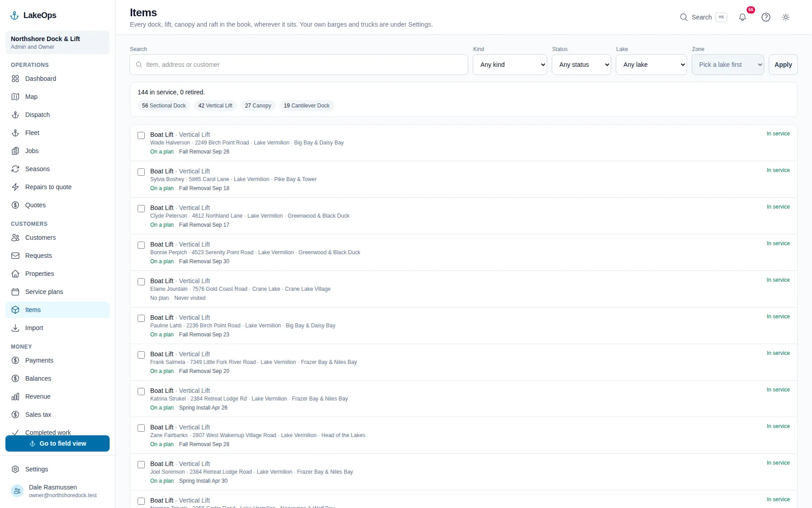
Task: Check Wade Halverson's Boat Lift checkbox
Action: point(141,135)
